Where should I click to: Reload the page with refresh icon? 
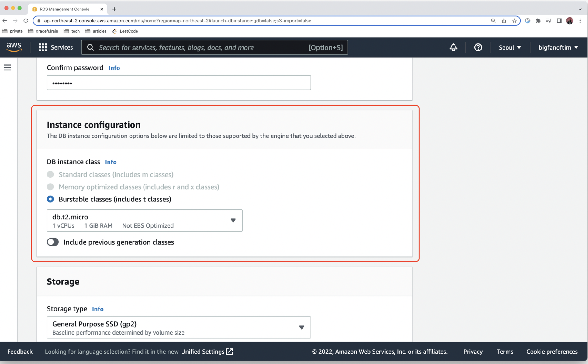click(x=26, y=21)
